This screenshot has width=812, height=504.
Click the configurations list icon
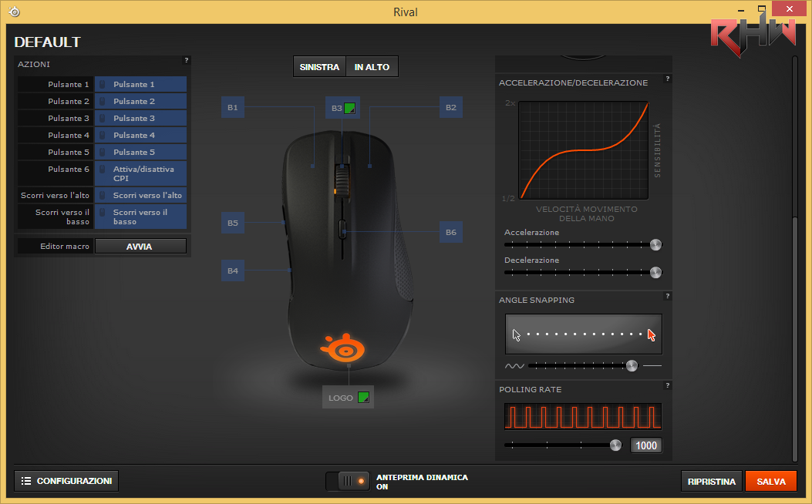click(26, 481)
